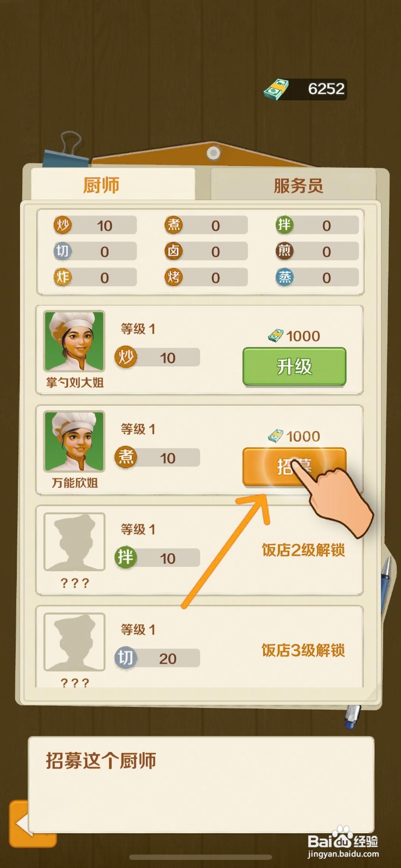This screenshot has width=401, height=868.
Task: Tap the orange 招募 recruit button
Action: coord(294,467)
